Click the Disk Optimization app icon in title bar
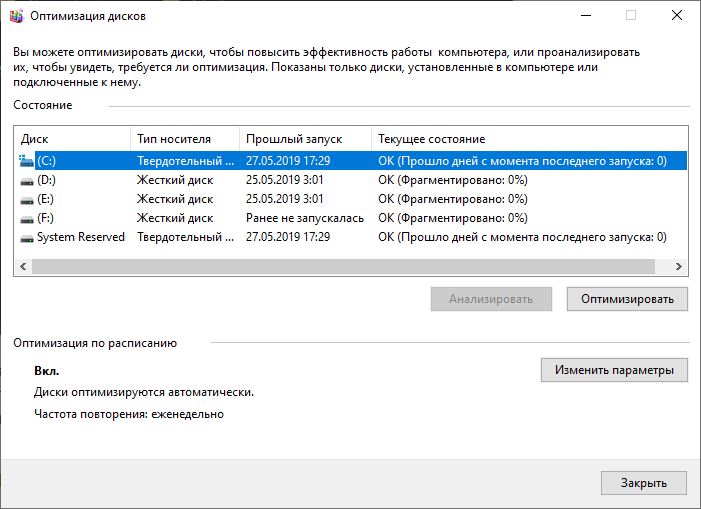The image size is (701, 509). click(17, 16)
